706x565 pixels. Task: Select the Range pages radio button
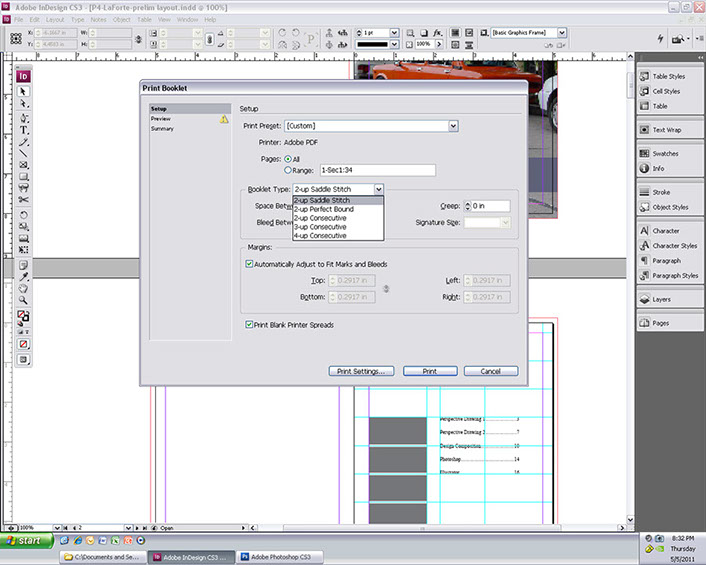(288, 170)
